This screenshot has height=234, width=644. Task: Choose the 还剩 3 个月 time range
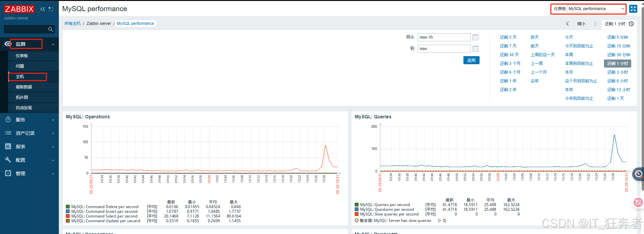click(x=510, y=64)
